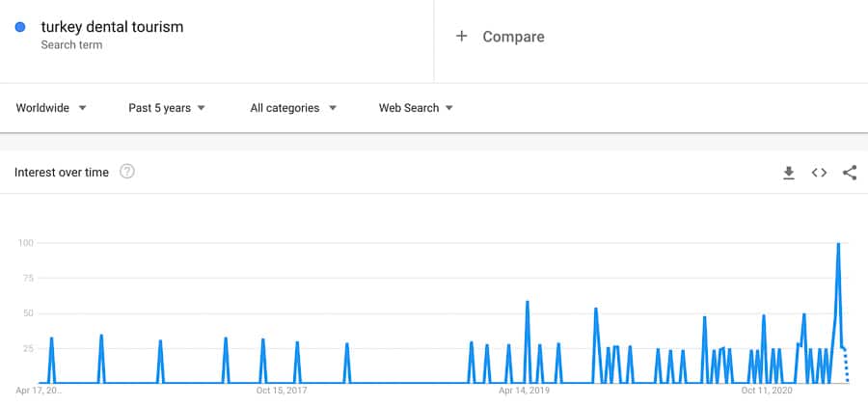868x406 pixels.
Task: Click the Apr 14, 2019 axis label
Action: point(525,392)
